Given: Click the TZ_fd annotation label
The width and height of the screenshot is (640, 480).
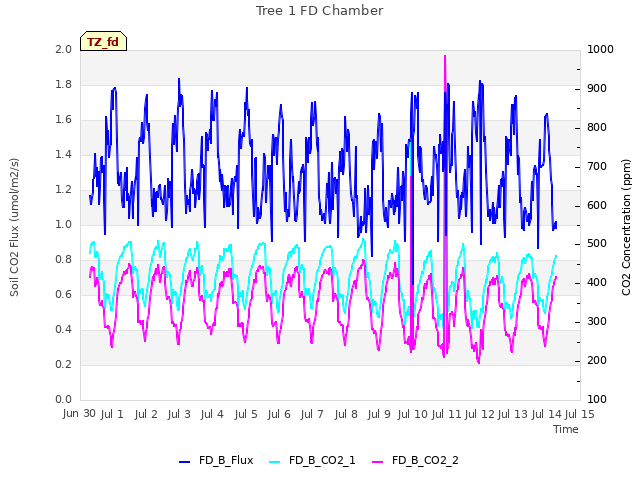Looking at the screenshot, I should (x=103, y=41).
